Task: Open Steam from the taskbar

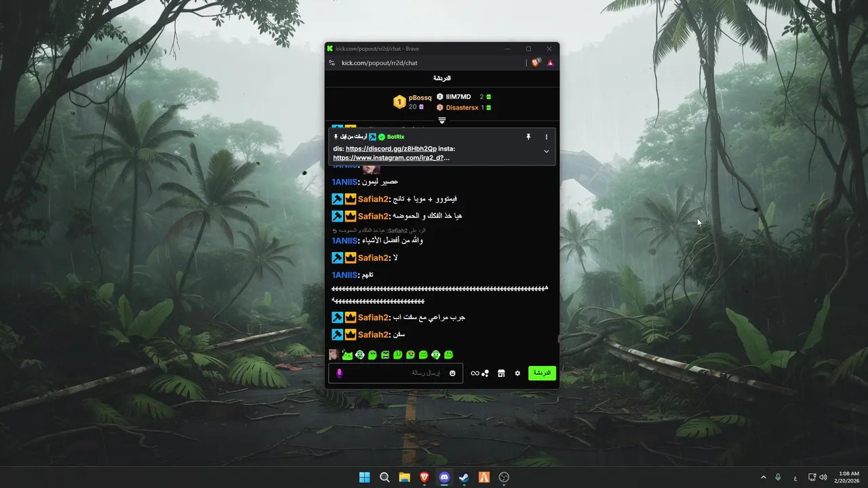Action: (x=464, y=477)
